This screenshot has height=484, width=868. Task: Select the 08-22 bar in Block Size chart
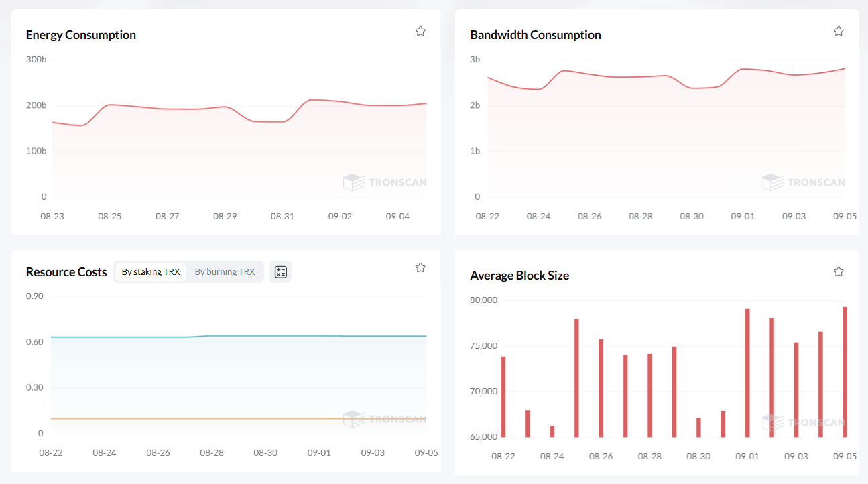click(503, 397)
